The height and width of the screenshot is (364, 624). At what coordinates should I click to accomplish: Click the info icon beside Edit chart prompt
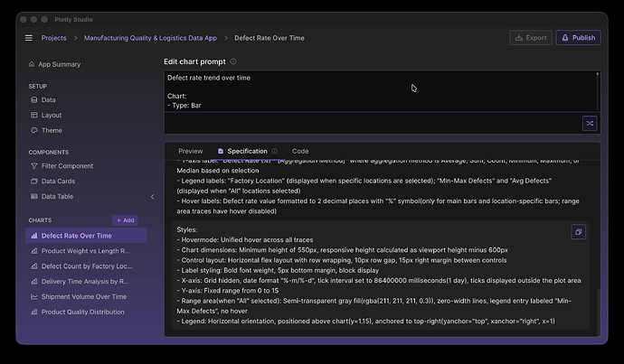pyautogui.click(x=233, y=61)
